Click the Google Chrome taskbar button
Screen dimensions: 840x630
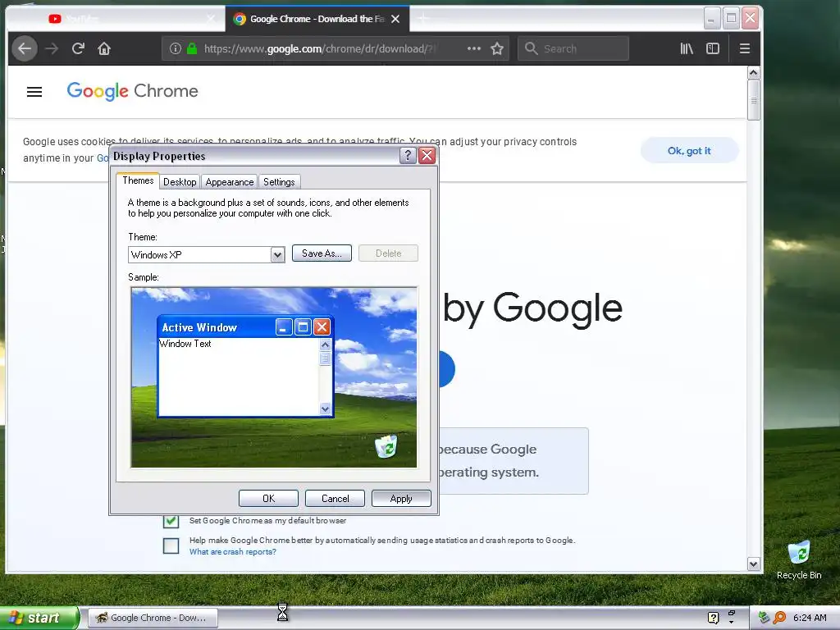[x=153, y=618]
